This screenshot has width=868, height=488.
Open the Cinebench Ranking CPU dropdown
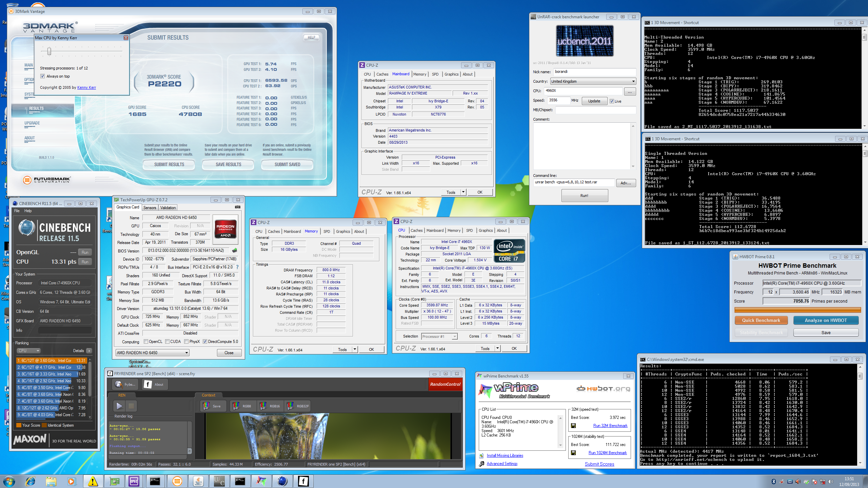(x=28, y=351)
